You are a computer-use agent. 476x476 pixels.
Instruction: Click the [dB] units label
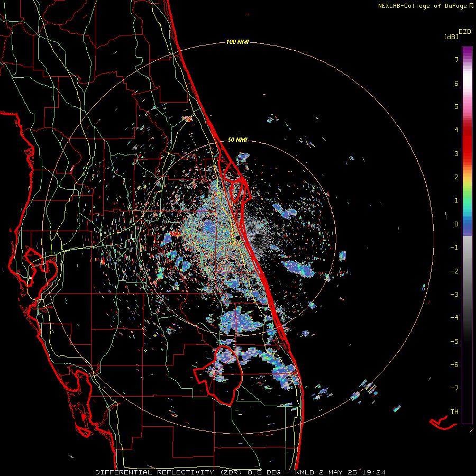coord(451,36)
